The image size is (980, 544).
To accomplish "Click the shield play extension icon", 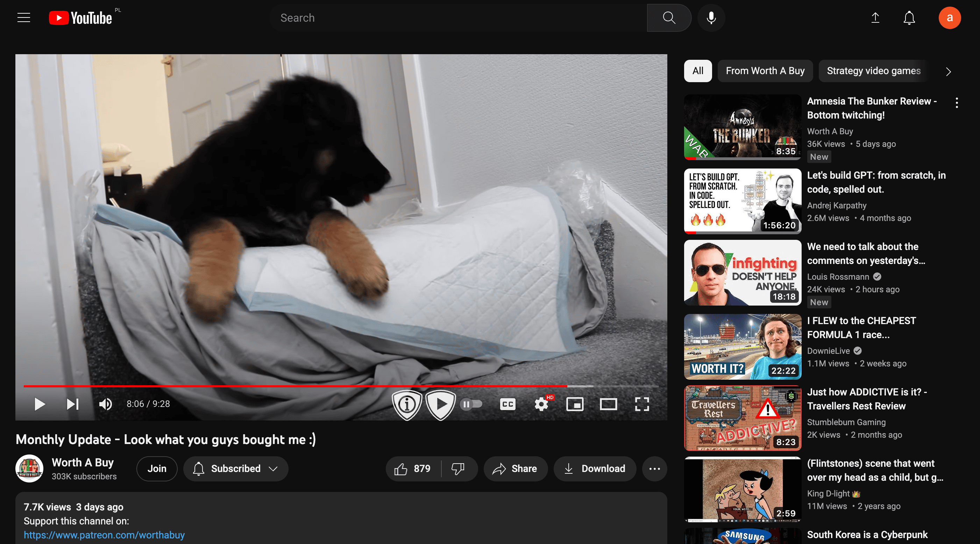I will tap(441, 405).
